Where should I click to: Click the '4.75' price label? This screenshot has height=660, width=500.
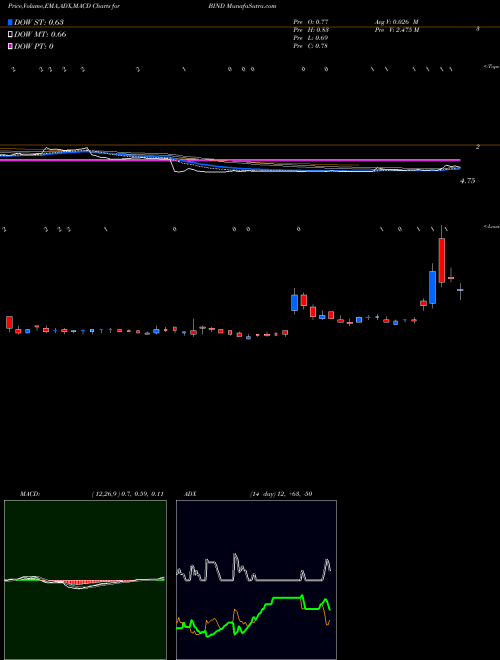468,181
